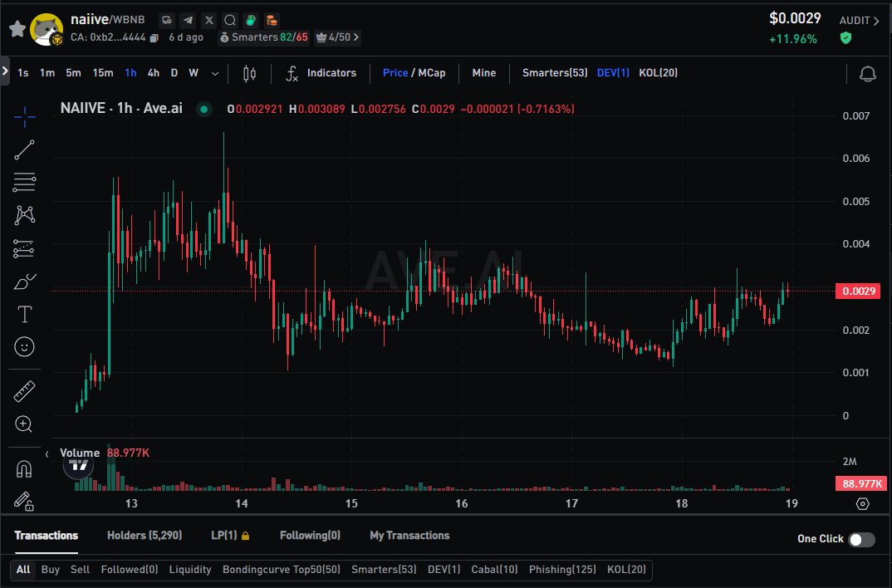Click date 16 on the time axis
This screenshot has width=892, height=588.
pos(461,504)
